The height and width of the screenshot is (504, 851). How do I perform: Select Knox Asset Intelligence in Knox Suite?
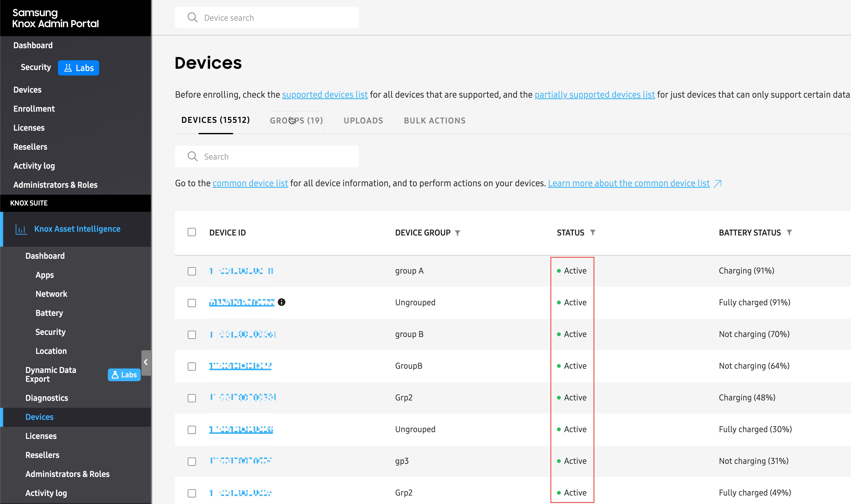77,229
